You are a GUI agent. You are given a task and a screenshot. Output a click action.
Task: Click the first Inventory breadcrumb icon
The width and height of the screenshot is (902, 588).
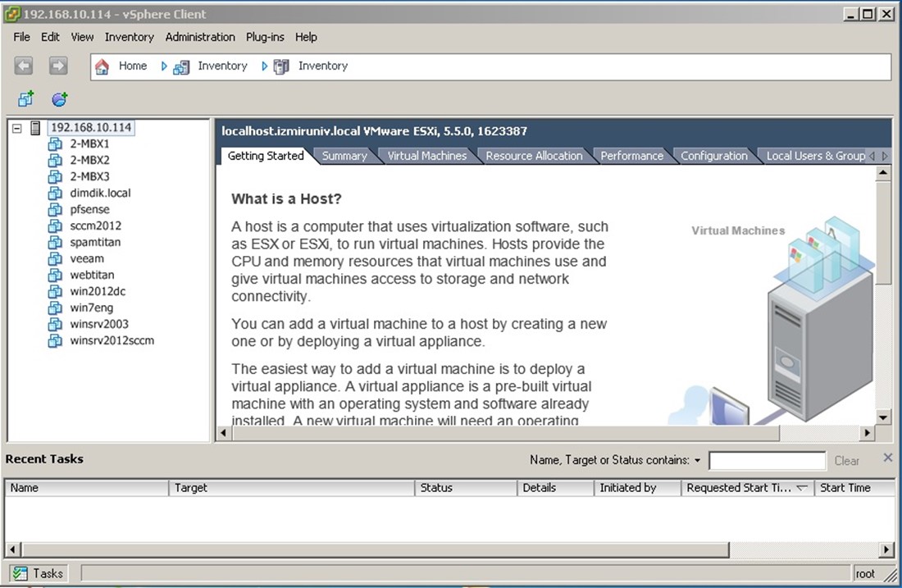181,67
